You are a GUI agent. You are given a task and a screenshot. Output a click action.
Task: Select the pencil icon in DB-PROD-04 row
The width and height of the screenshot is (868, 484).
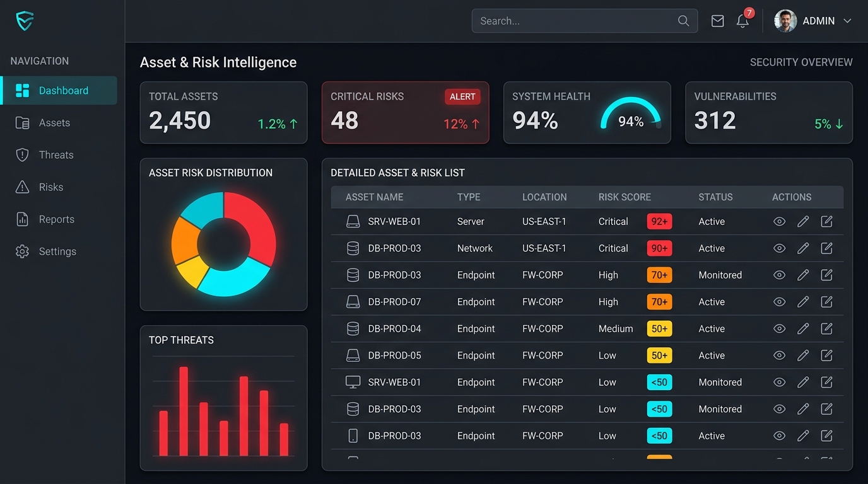(x=803, y=329)
